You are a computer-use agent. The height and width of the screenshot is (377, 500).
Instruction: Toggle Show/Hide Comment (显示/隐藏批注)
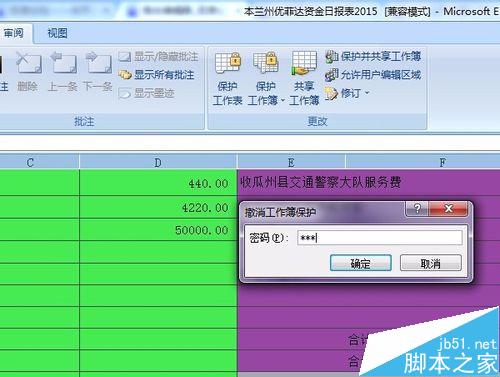[158, 57]
